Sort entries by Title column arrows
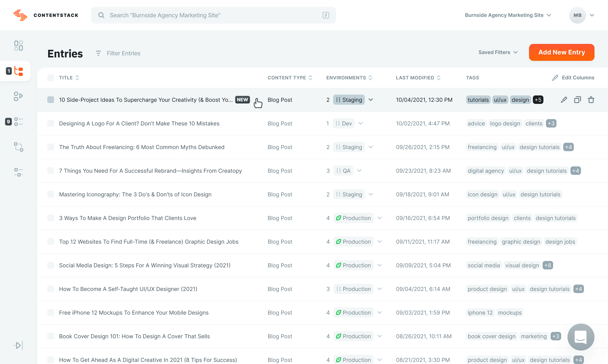Screen dimensions: 608x364 tap(77, 78)
